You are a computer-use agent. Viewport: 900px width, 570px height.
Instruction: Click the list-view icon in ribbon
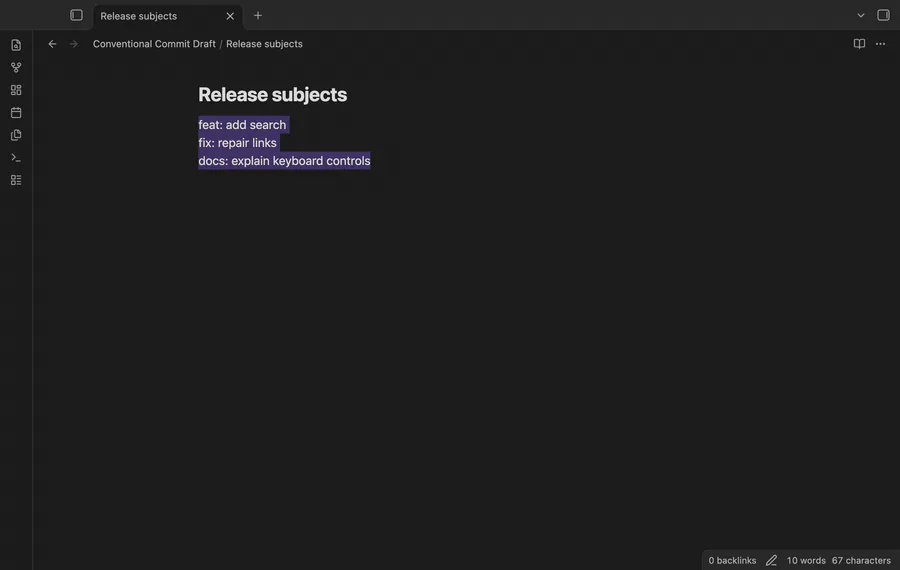pos(16,180)
